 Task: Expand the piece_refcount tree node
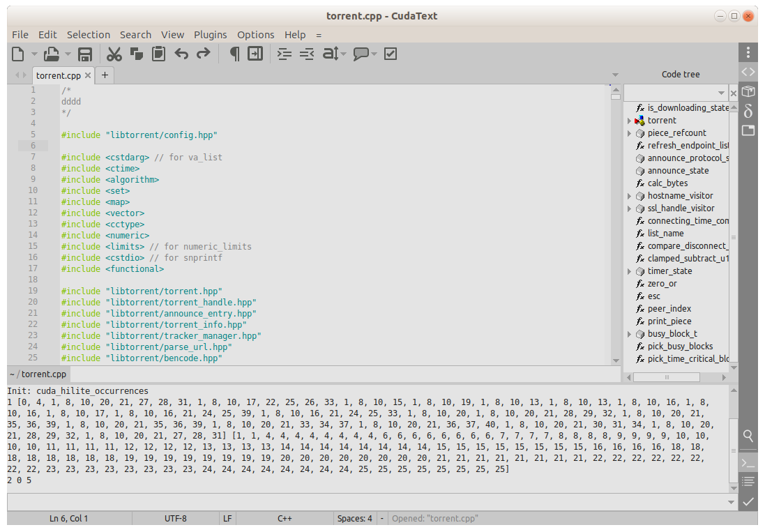629,133
